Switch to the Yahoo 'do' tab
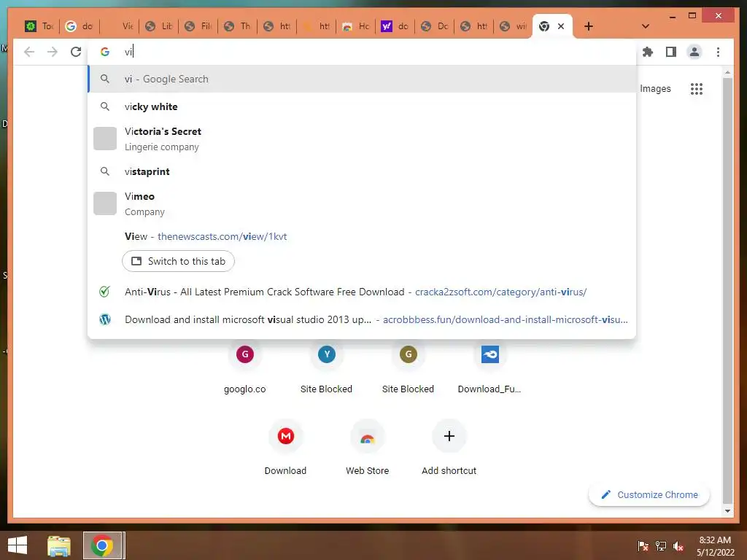Viewport: 747px width, 560px height. click(395, 26)
